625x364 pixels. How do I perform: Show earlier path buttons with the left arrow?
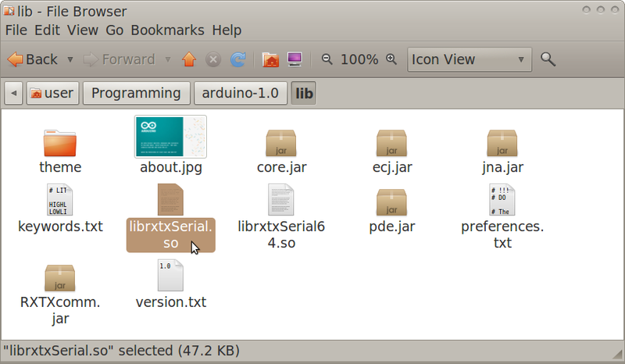[x=13, y=93]
